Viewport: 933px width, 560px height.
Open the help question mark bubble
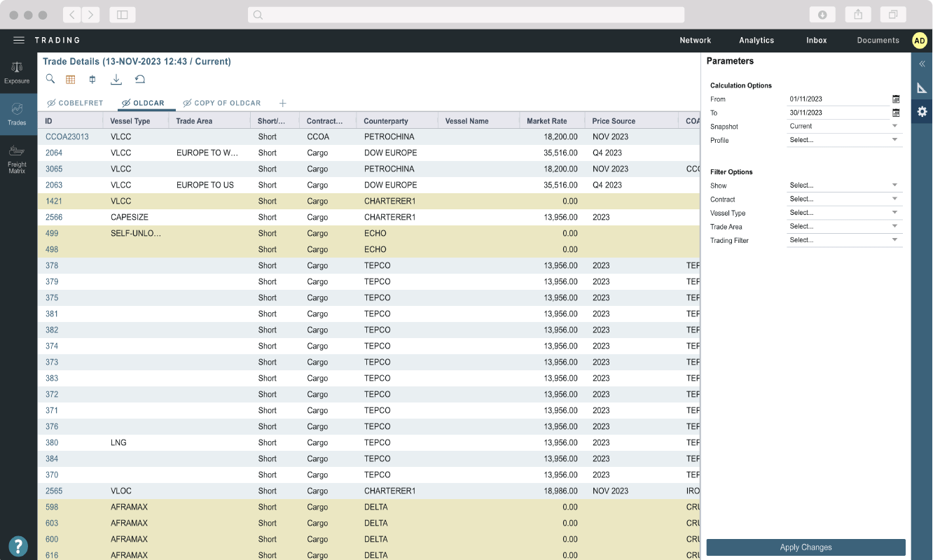[18, 546]
